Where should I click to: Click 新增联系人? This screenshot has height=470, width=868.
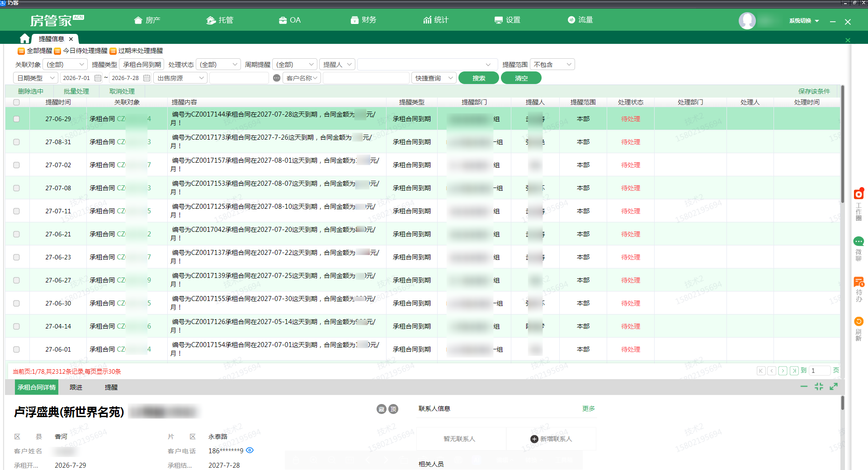pyautogui.click(x=551, y=439)
